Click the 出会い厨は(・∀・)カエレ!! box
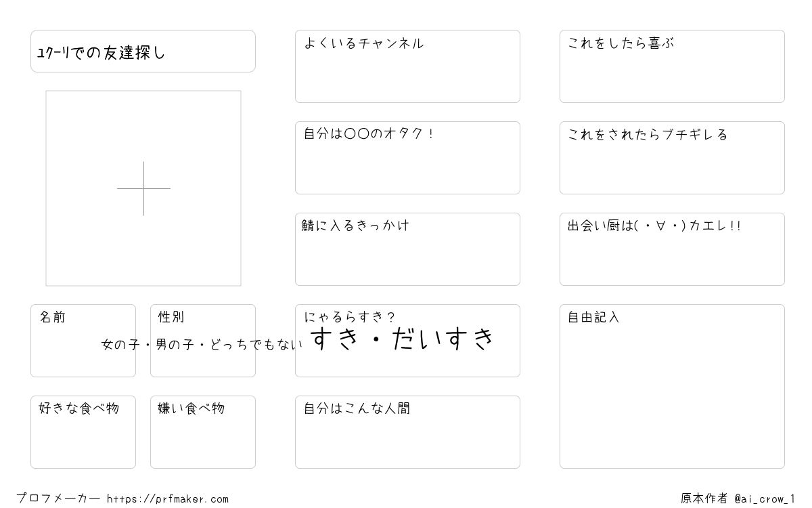 (672, 249)
